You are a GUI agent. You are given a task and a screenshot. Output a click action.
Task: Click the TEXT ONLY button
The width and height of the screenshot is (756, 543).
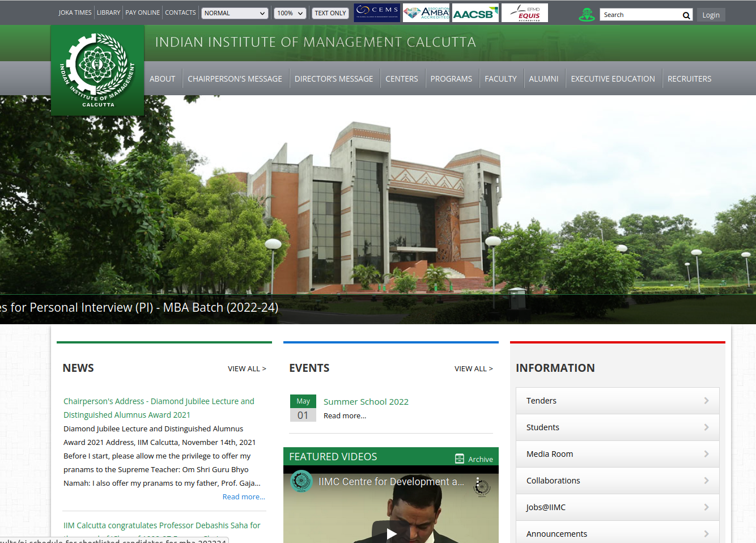330,13
